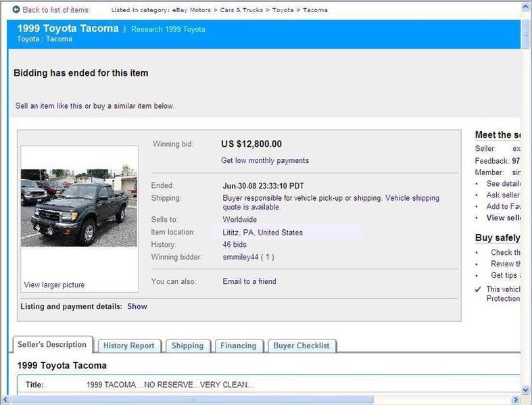Open the 46 bids history link
The width and height of the screenshot is (532, 405).
pyautogui.click(x=235, y=245)
